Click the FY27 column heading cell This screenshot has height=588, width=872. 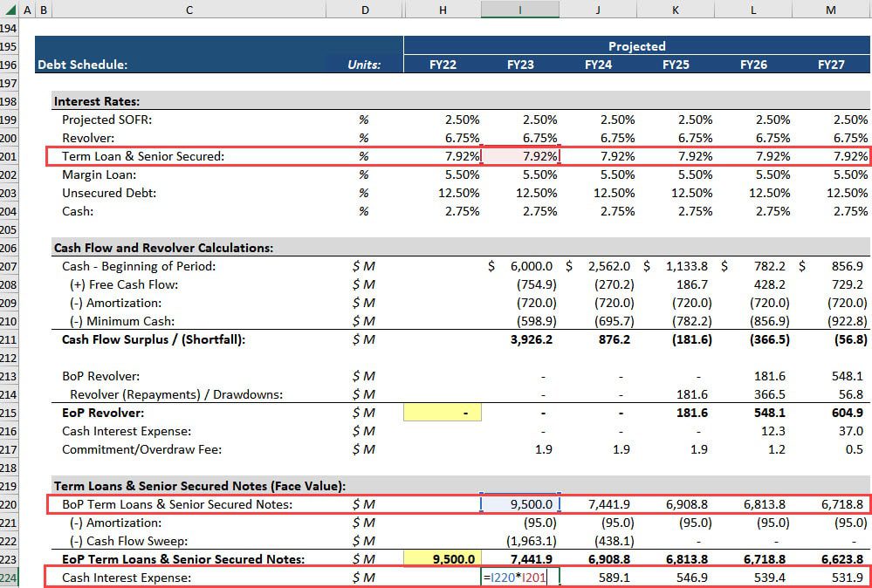[x=831, y=66]
